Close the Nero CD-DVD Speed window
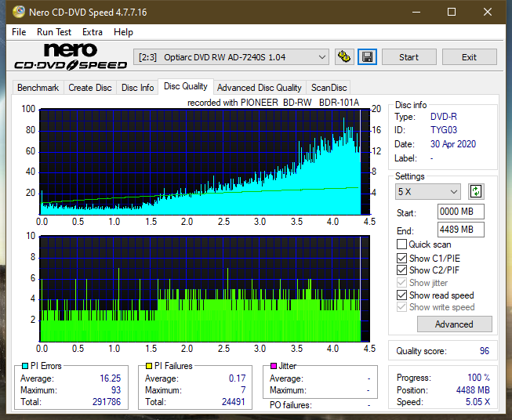The height and width of the screenshot is (420, 512). 488,12
